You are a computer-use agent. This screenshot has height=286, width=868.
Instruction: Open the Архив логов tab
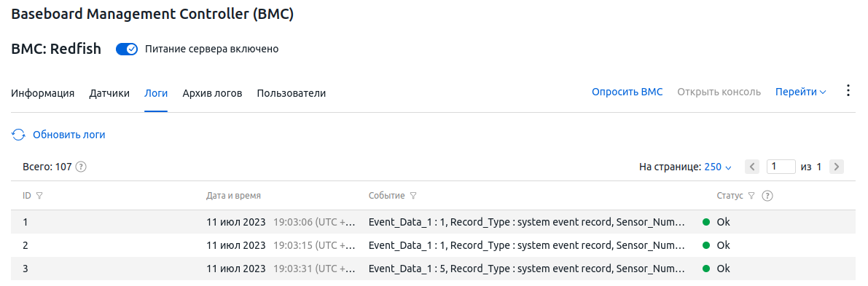pos(213,93)
